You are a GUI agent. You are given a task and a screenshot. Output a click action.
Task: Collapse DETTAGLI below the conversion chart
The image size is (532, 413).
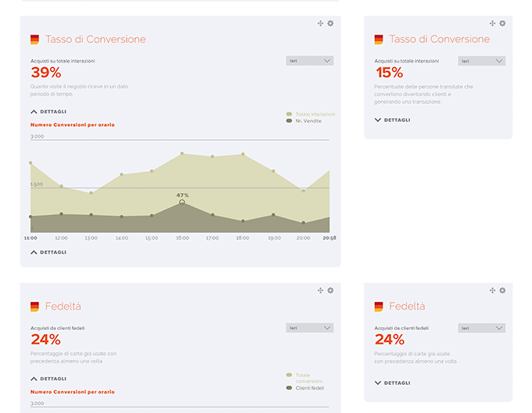coord(48,253)
